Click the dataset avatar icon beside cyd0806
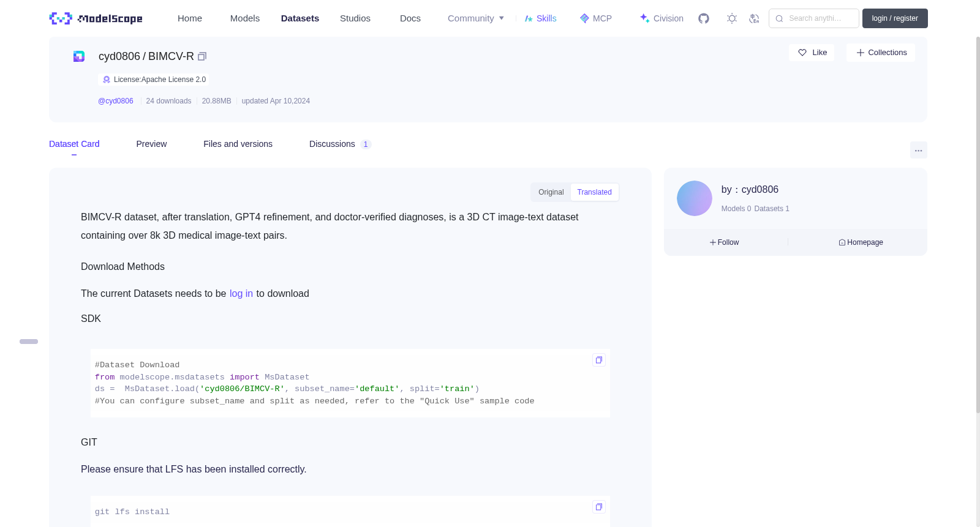The image size is (980, 527). (79, 56)
